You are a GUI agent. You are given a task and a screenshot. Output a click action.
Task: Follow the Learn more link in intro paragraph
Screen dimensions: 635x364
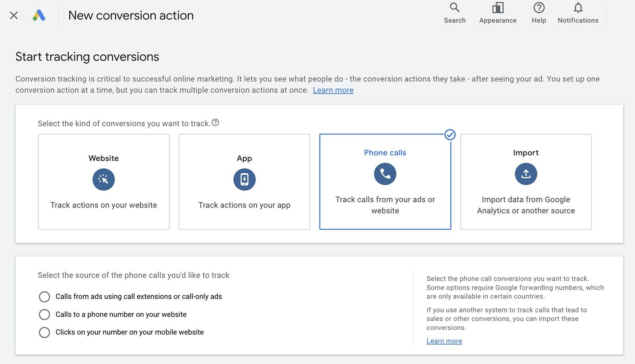(x=333, y=90)
